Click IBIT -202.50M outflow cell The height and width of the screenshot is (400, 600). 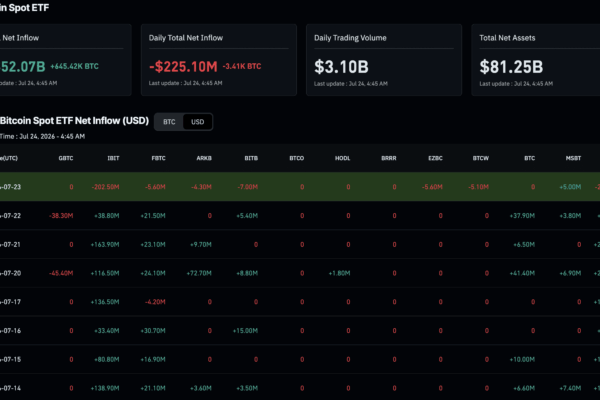[105, 187]
